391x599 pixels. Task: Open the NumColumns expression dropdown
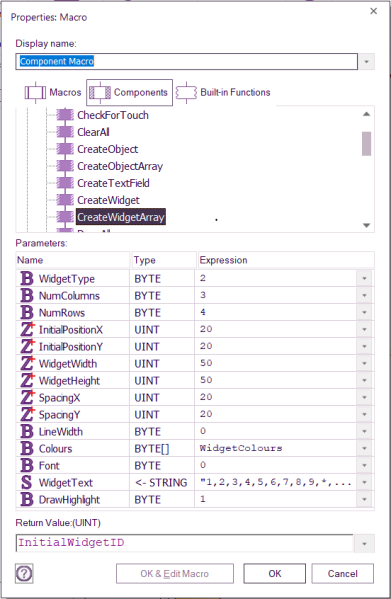click(x=364, y=295)
